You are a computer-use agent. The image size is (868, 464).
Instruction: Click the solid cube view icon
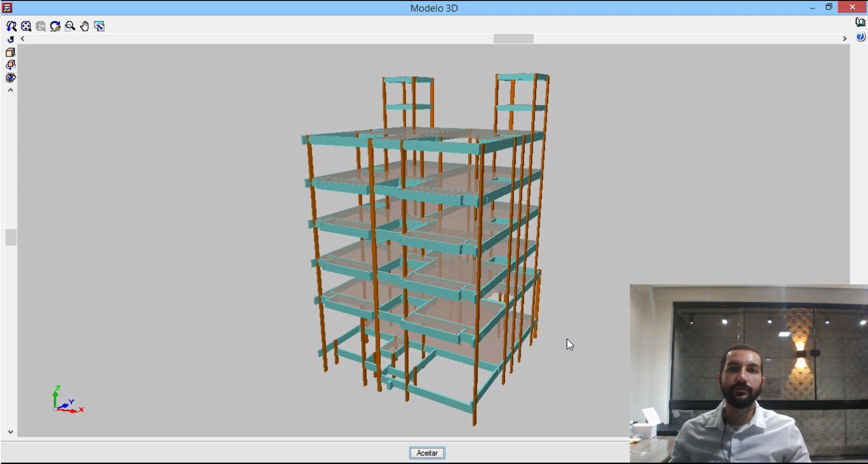point(10,52)
